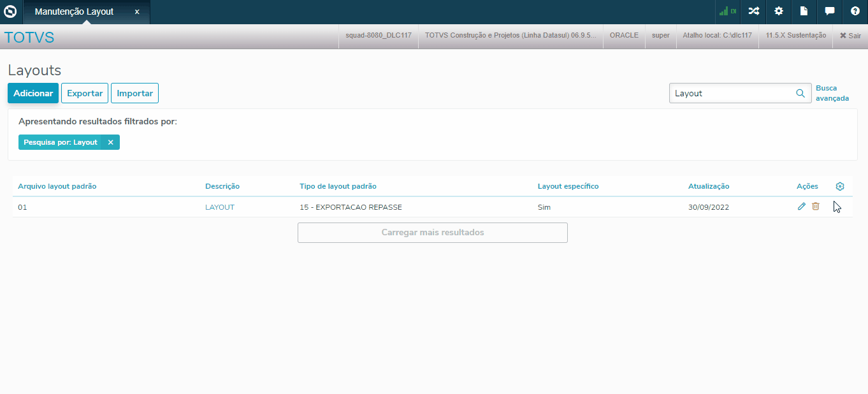868x394 pixels.
Task: Click the search magnifier icon
Action: click(800, 93)
